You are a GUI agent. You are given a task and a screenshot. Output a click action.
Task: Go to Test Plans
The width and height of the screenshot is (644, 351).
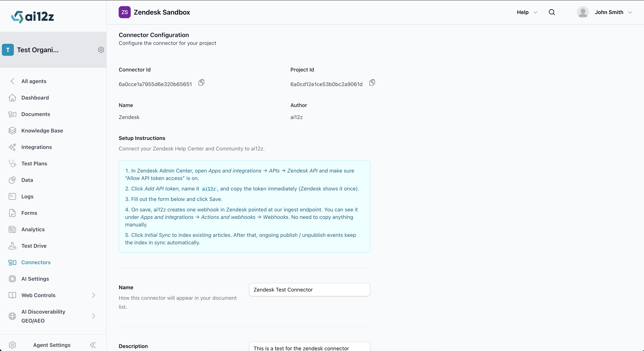(x=34, y=164)
